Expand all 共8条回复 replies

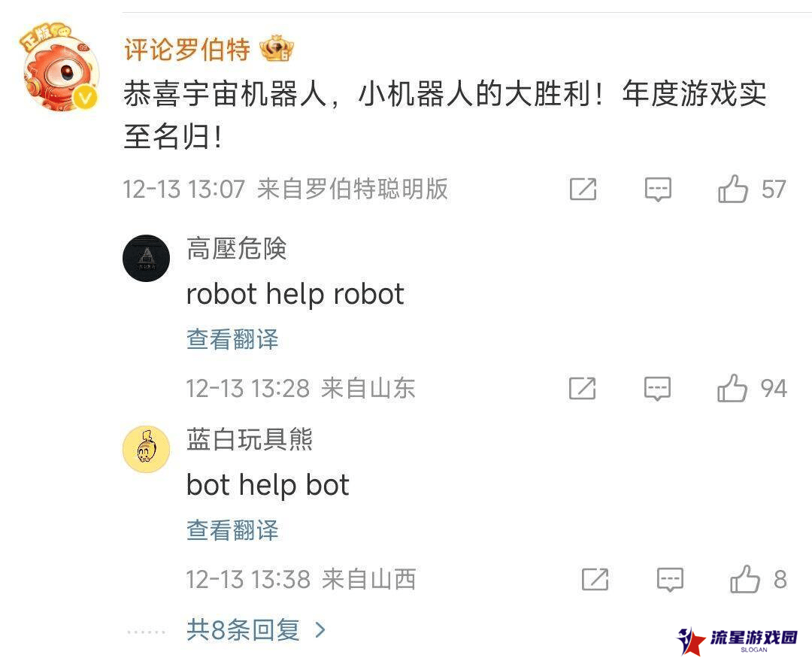tap(256, 630)
